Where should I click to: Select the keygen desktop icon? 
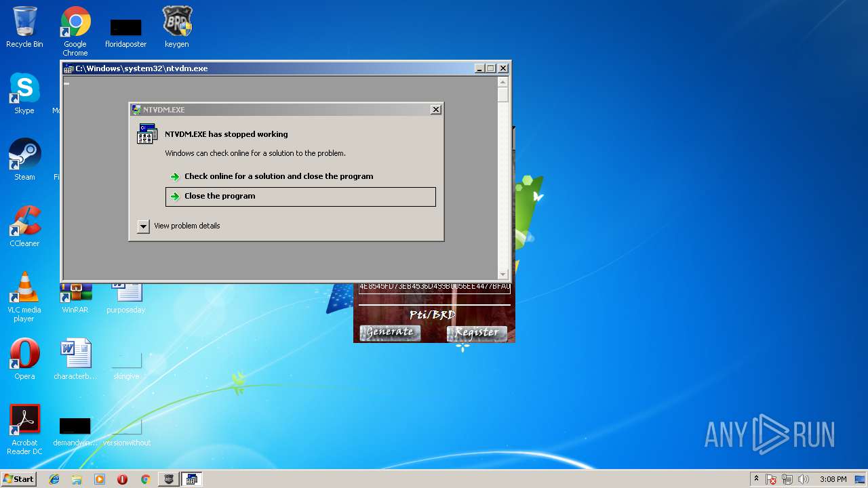pyautogui.click(x=177, y=27)
